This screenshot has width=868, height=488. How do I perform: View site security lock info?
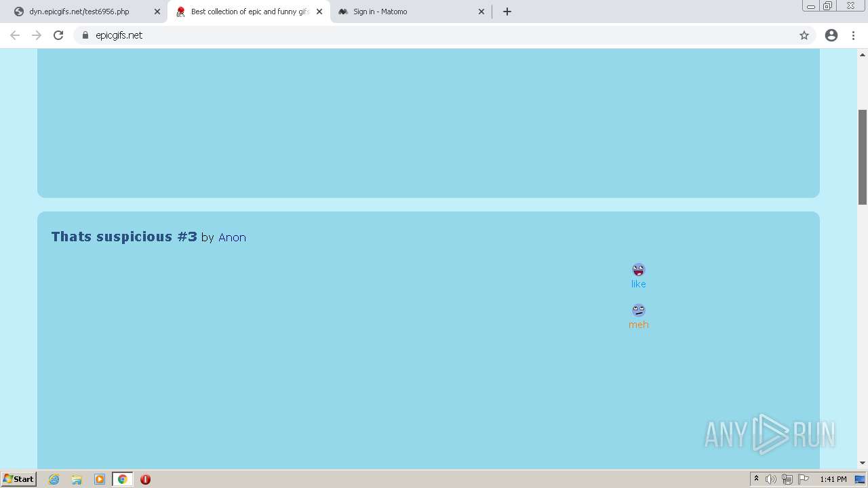[85, 35]
